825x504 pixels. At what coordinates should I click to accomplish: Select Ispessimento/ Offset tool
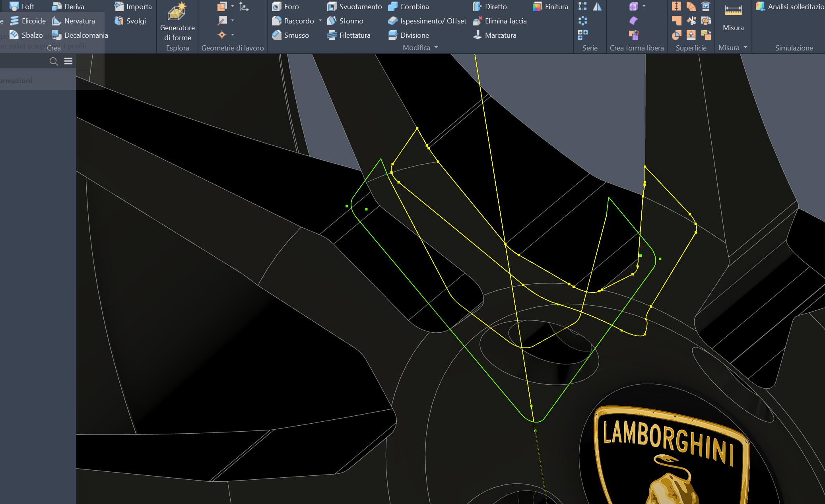(x=427, y=21)
